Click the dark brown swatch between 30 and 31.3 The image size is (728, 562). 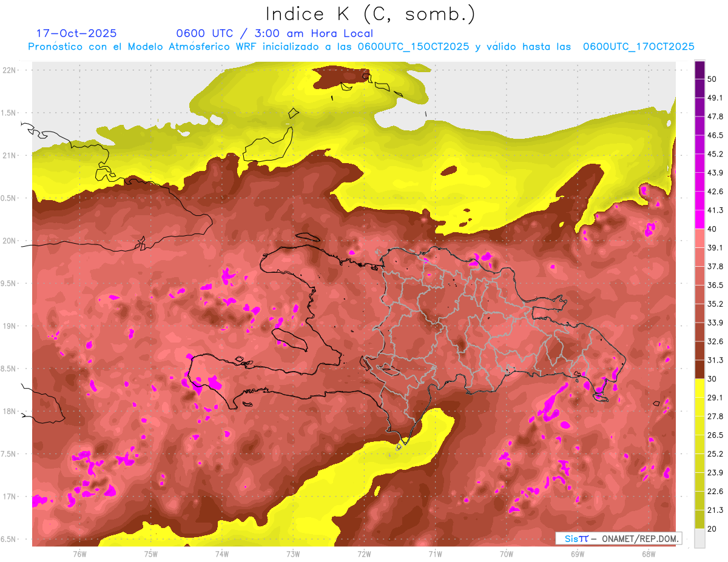tap(699, 369)
